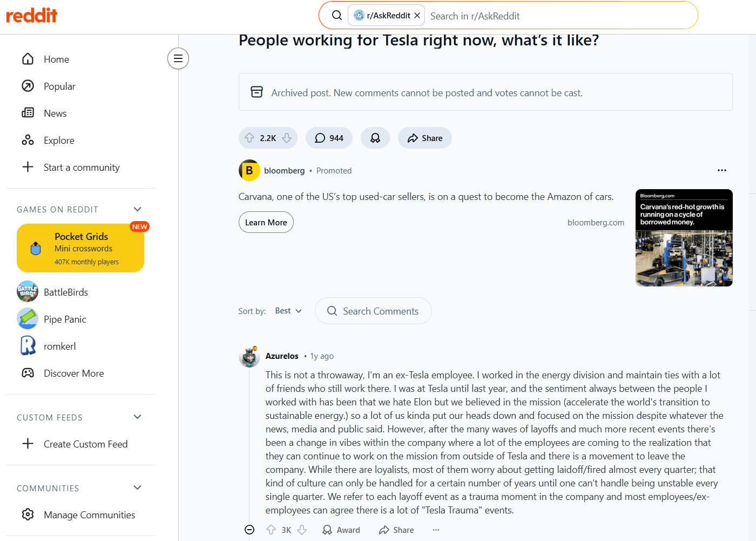Upvote the Tesla post
The width and height of the screenshot is (756, 541).
[x=249, y=138]
